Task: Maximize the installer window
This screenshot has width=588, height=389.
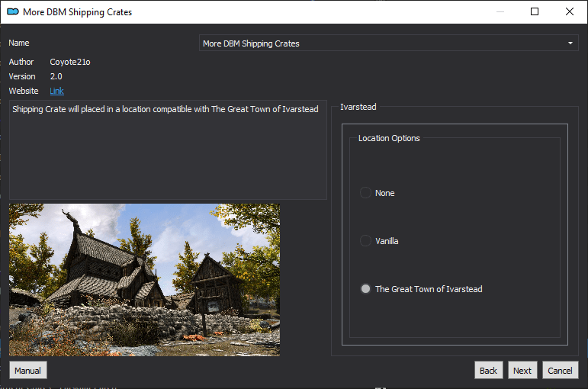Action: pyautogui.click(x=535, y=11)
